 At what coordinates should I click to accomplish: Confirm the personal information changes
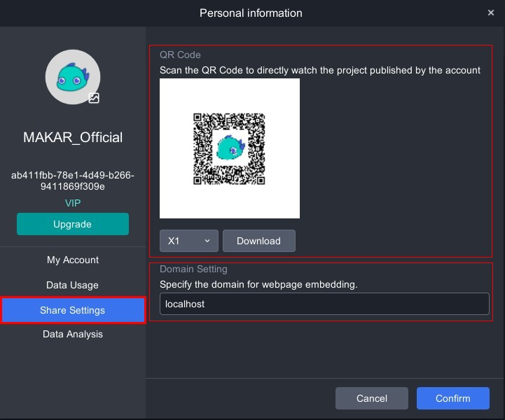tap(452, 398)
